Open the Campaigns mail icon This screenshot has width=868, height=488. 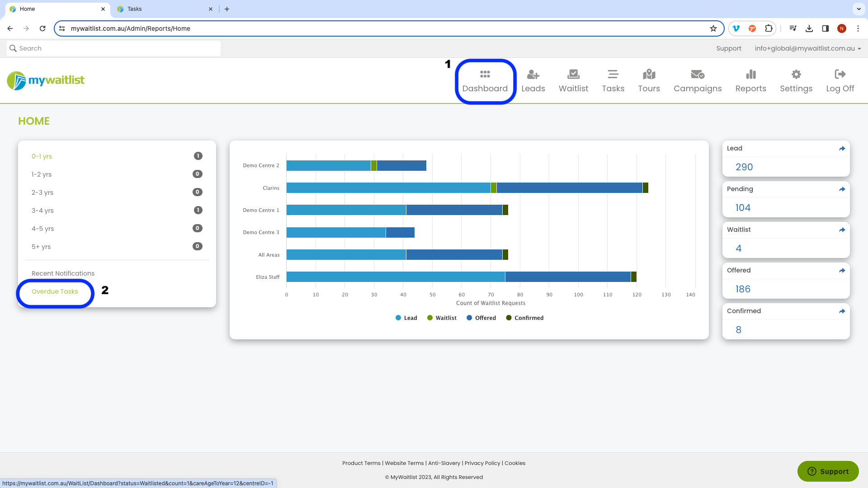pos(697,74)
